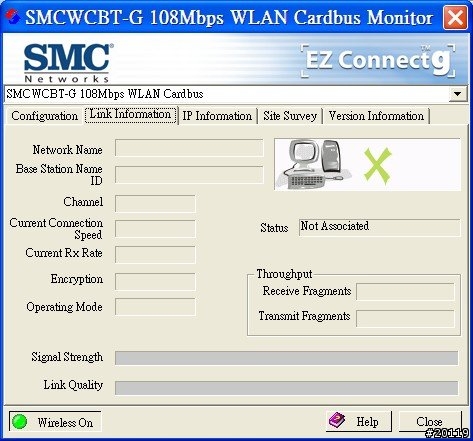Screen dimensions: 473x441
Task: Click the Transmit Fragments field
Action: [405, 319]
